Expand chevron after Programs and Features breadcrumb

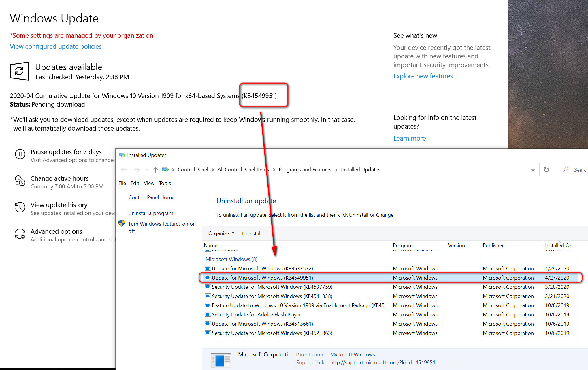click(336, 170)
